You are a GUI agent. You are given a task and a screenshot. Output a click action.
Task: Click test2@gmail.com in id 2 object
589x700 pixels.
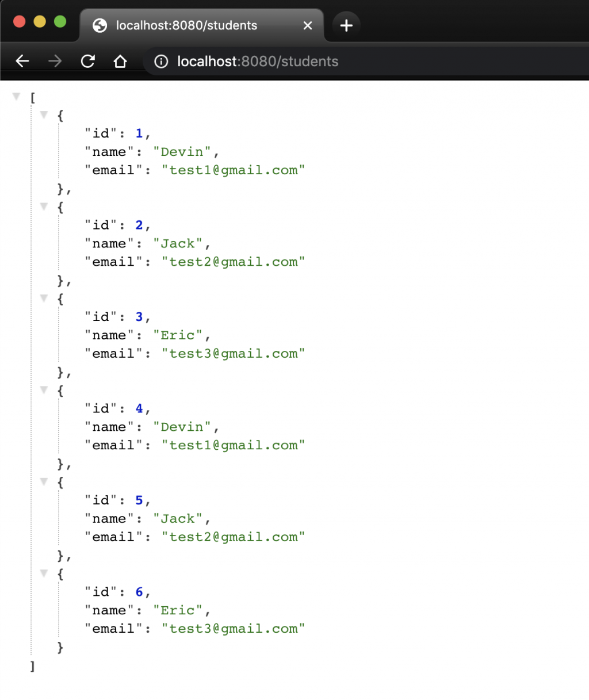(x=233, y=262)
